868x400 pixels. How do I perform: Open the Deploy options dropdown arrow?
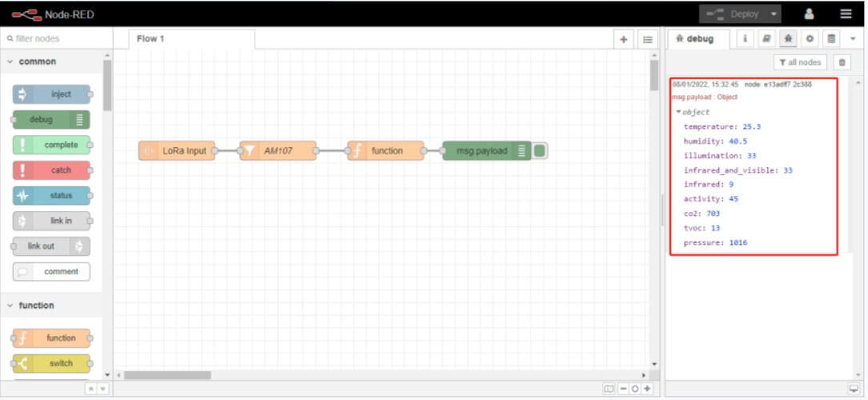(773, 14)
